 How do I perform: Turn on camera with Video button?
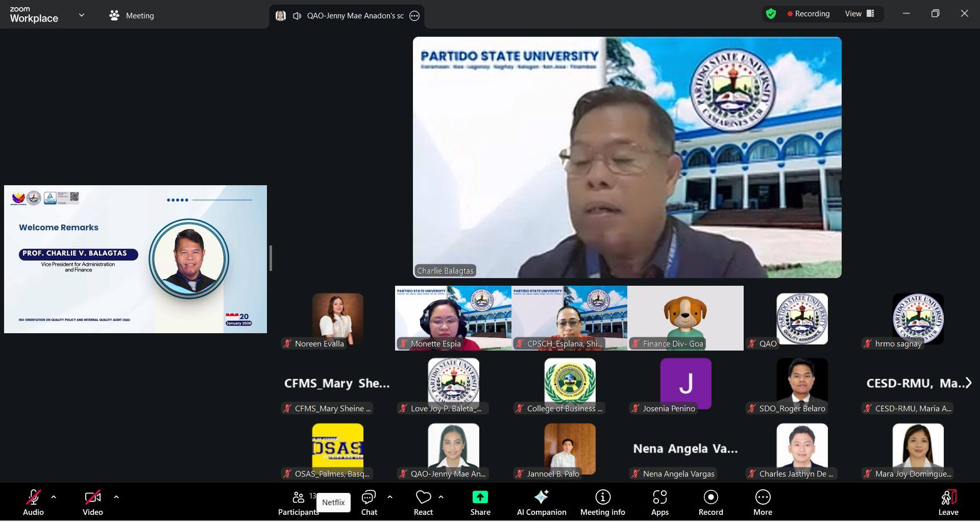[x=92, y=503]
